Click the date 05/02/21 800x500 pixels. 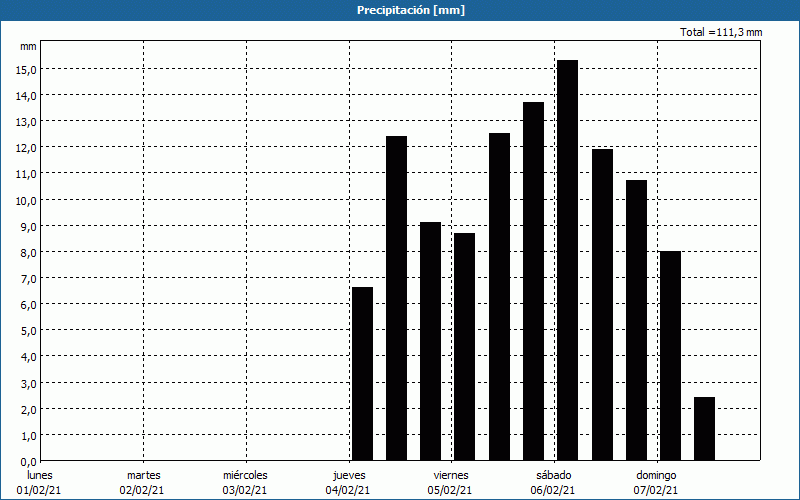click(x=450, y=490)
